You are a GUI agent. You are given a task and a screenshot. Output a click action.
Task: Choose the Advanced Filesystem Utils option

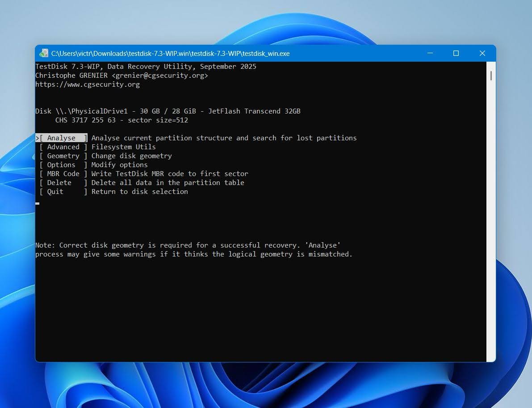click(x=63, y=147)
